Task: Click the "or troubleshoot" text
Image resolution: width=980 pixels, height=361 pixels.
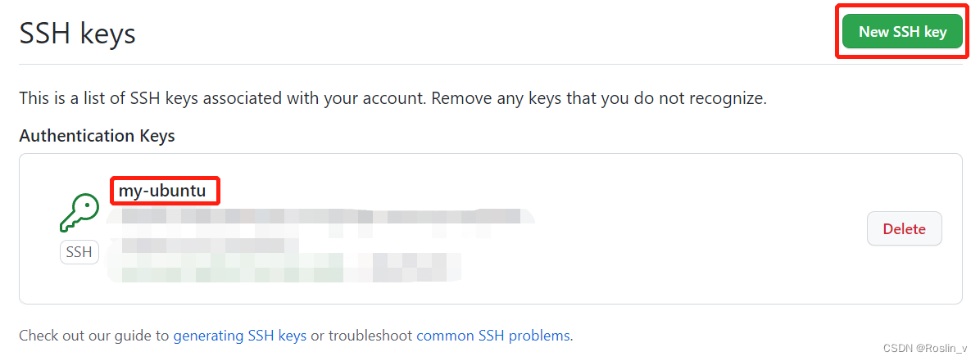Action: point(361,335)
